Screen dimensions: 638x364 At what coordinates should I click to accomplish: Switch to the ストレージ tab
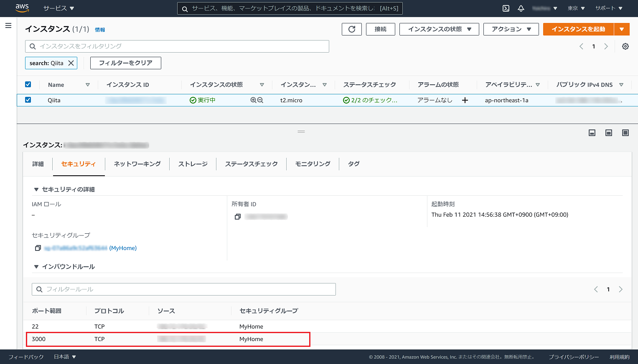click(x=193, y=164)
